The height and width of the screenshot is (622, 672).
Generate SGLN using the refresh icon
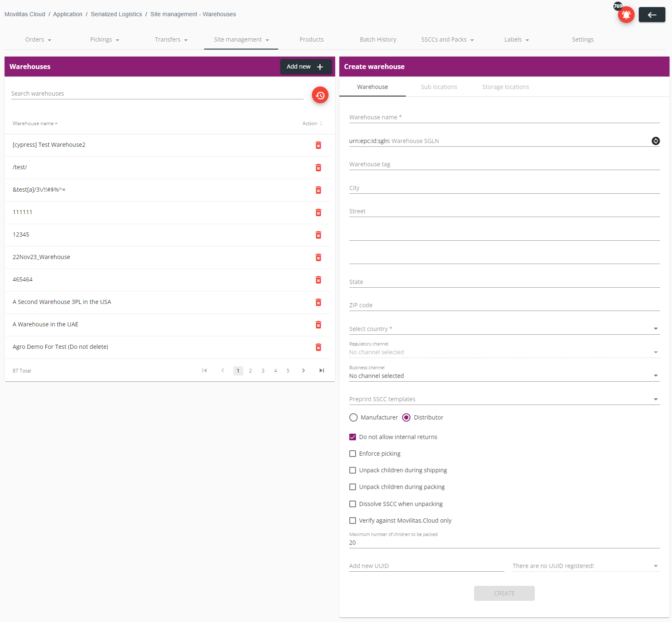[655, 141]
